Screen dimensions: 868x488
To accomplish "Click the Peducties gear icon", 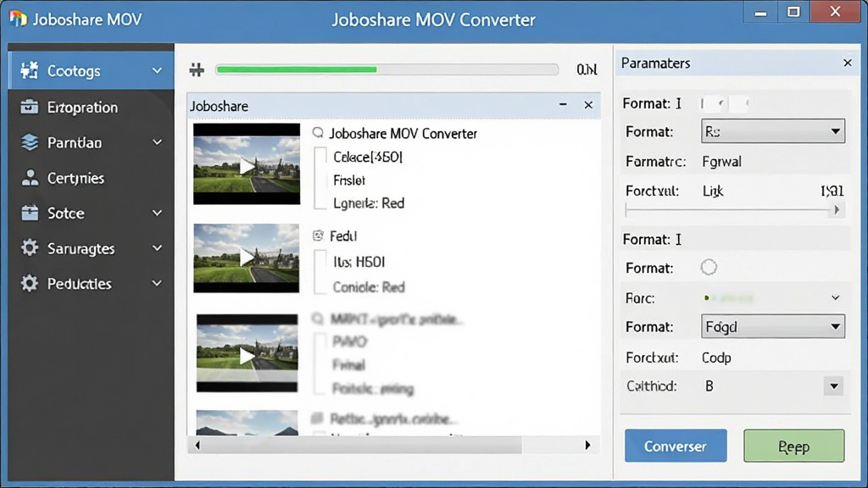I will pos(30,283).
